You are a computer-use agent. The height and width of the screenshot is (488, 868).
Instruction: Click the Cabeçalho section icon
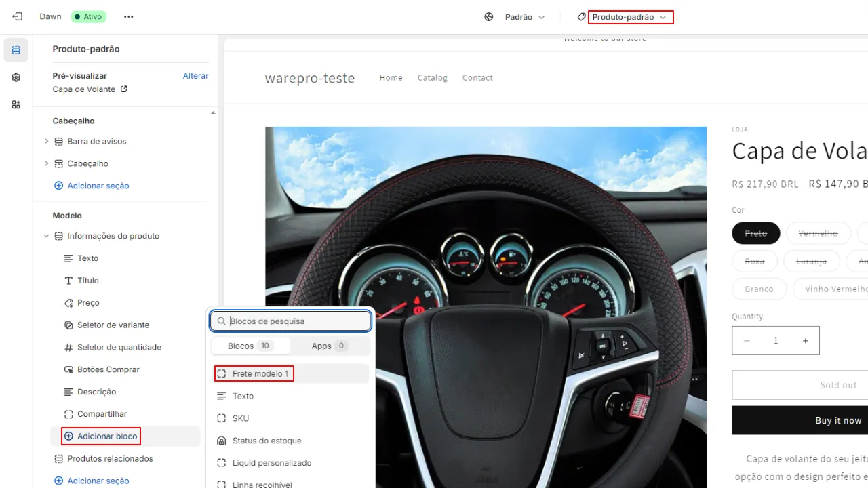[x=58, y=163]
